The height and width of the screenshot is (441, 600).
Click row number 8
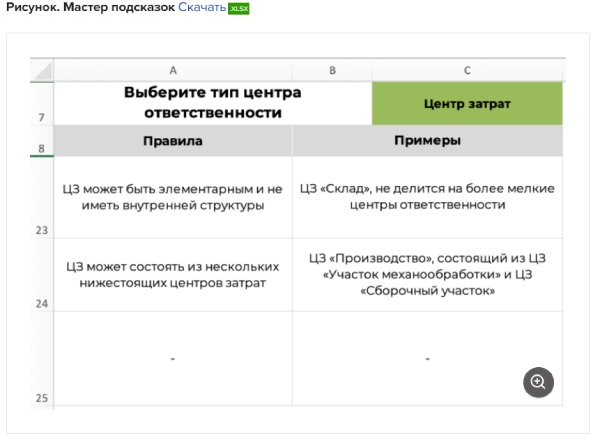pyautogui.click(x=41, y=148)
